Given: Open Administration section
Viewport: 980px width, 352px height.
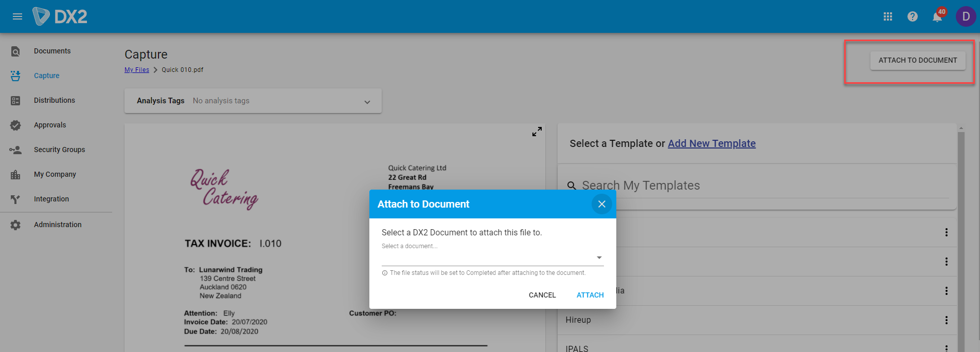Looking at the screenshot, I should tap(58, 225).
